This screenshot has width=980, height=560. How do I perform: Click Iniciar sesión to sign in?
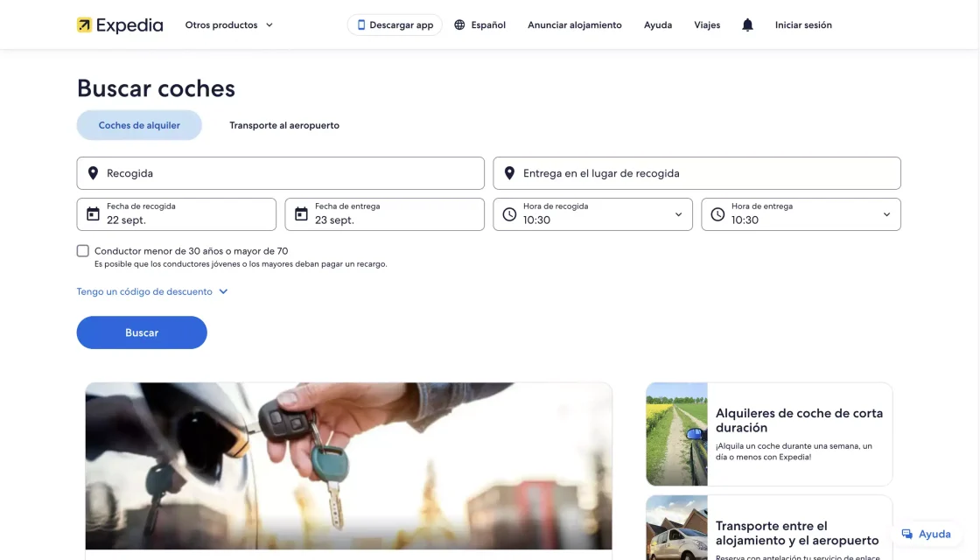tap(803, 25)
